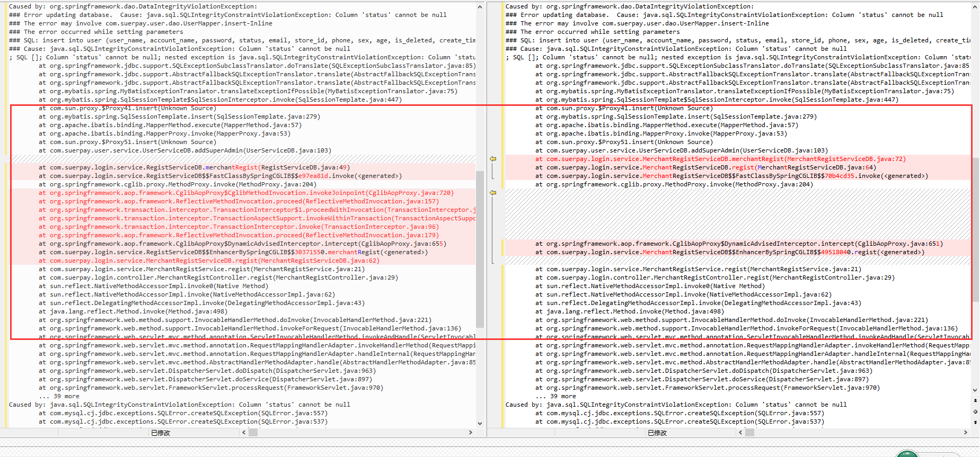Select right line UserServiceDB.addSuperAdmin java:103

pos(681,150)
